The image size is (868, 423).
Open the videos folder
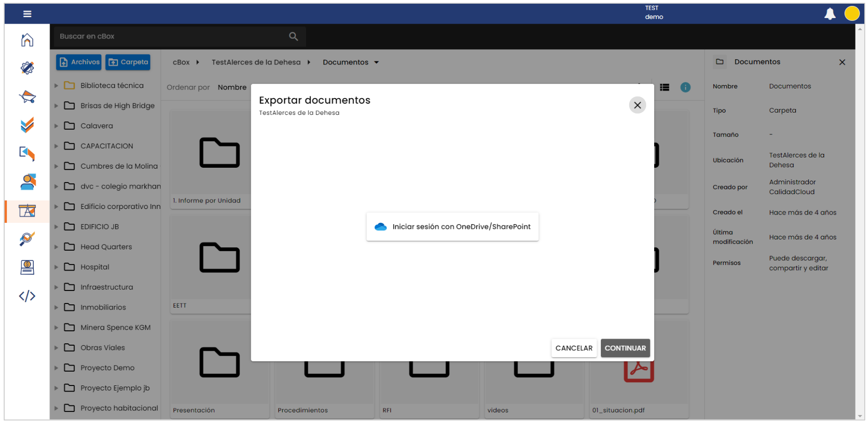[x=534, y=389]
